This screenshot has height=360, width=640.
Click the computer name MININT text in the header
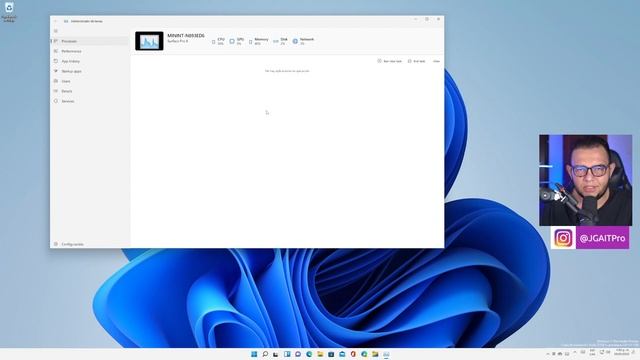(x=186, y=36)
